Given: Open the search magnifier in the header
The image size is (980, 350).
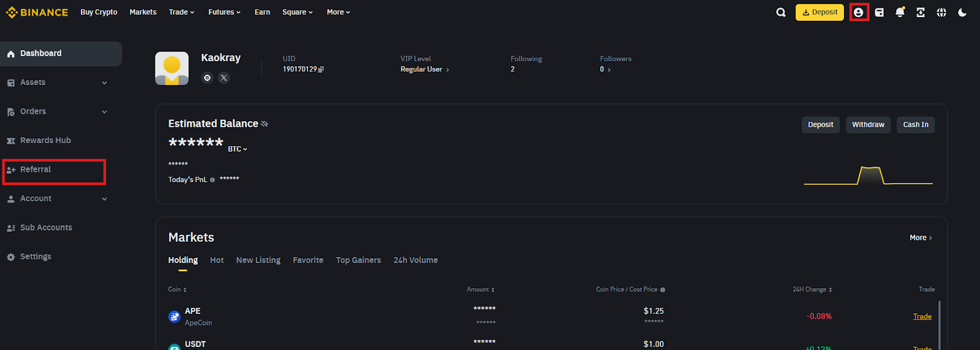Looking at the screenshot, I should tap(780, 12).
